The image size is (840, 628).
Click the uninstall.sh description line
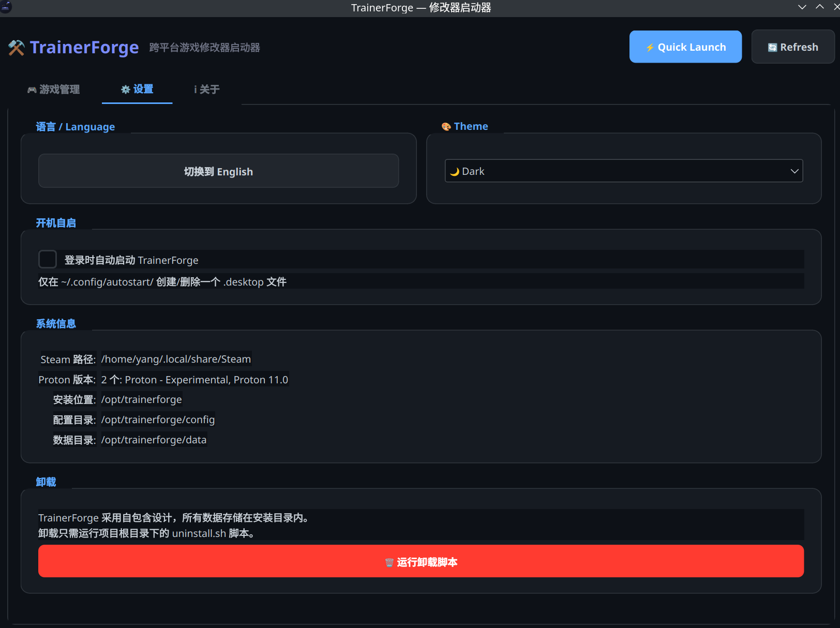[146, 533]
